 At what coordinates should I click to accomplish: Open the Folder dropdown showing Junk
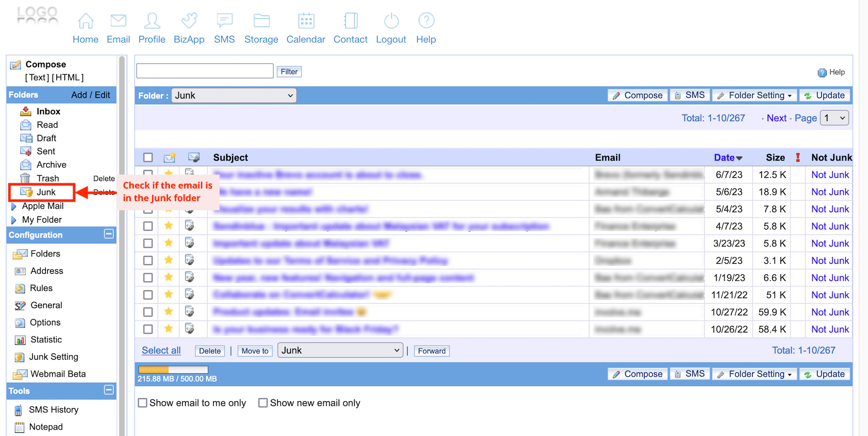tap(234, 95)
